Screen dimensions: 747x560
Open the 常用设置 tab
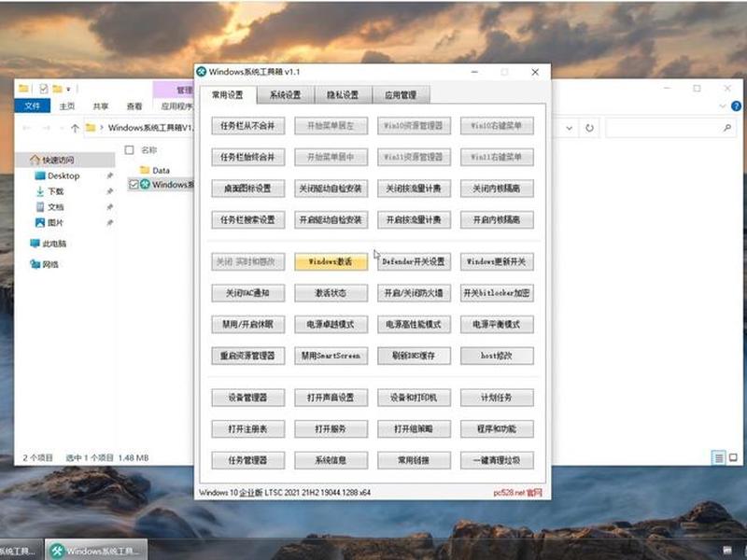click(x=228, y=95)
